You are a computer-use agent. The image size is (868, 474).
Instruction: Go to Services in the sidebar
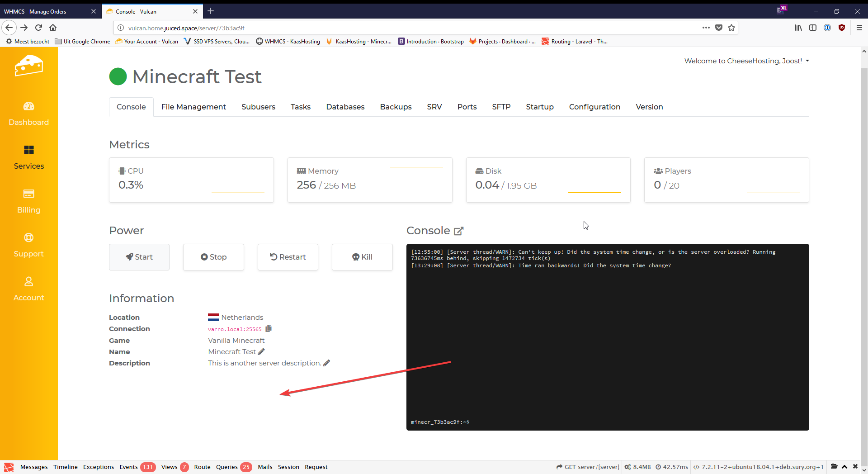[28, 157]
